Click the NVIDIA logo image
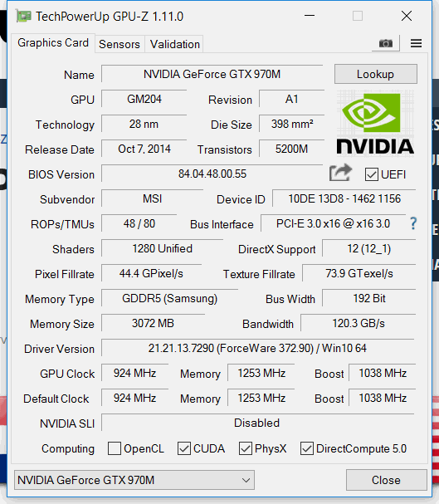The width and height of the screenshot is (439, 504). pyautogui.click(x=375, y=123)
